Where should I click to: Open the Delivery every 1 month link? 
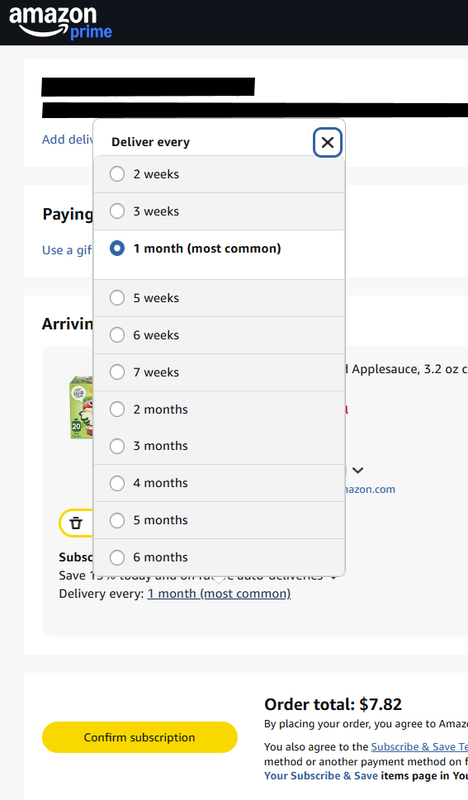pyautogui.click(x=219, y=594)
